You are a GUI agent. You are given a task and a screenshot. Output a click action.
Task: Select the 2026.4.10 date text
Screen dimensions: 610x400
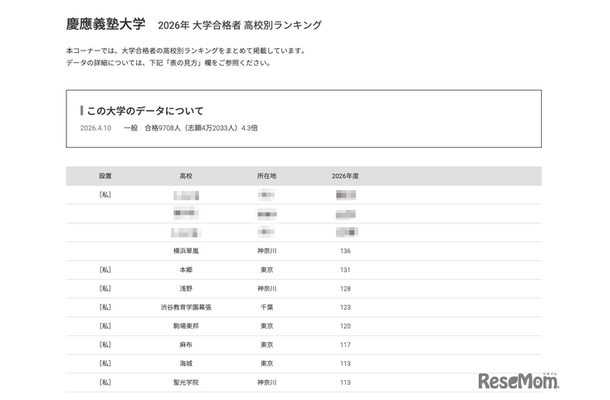click(96, 128)
